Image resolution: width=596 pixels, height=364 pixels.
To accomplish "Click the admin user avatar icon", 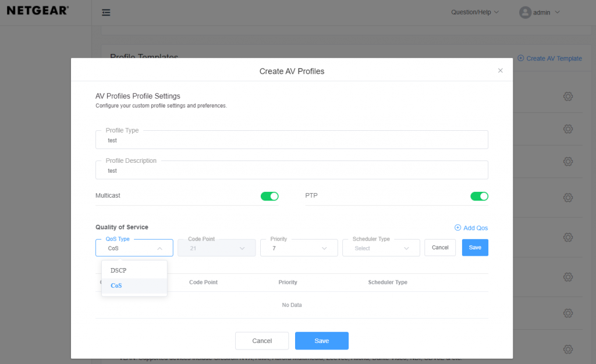I will (526, 12).
